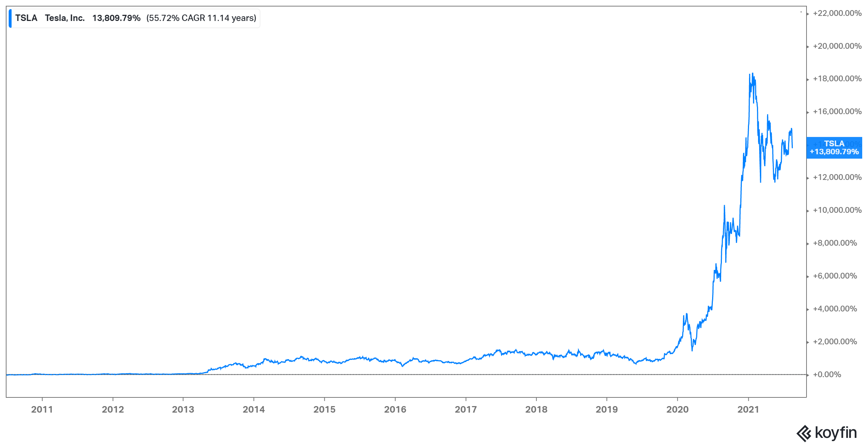Click the 2021 x-axis label
This screenshot has width=868, height=448.
pos(748,409)
